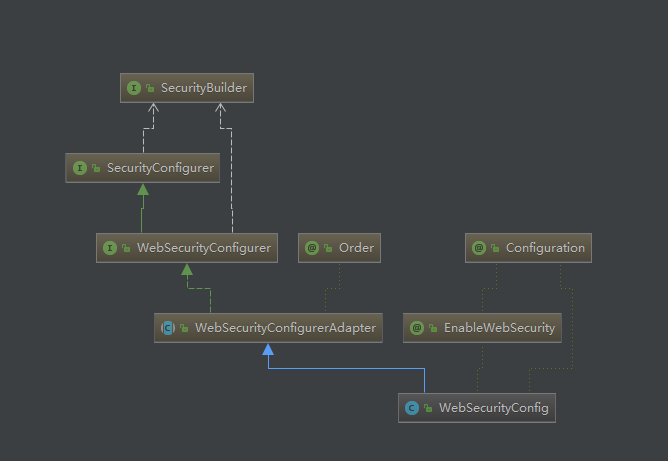Click the public visibility icon on Configuration
Viewport: 668px width, 461px height.
495,248
